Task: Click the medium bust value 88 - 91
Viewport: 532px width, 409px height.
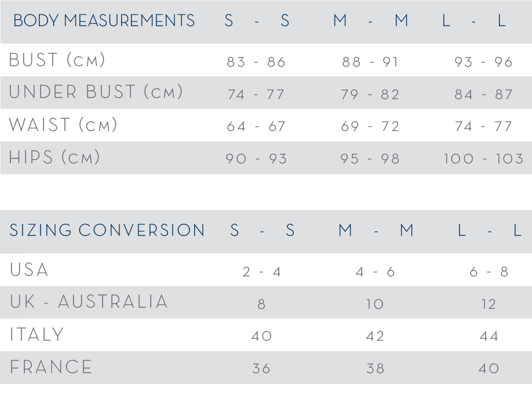Action: click(370, 62)
